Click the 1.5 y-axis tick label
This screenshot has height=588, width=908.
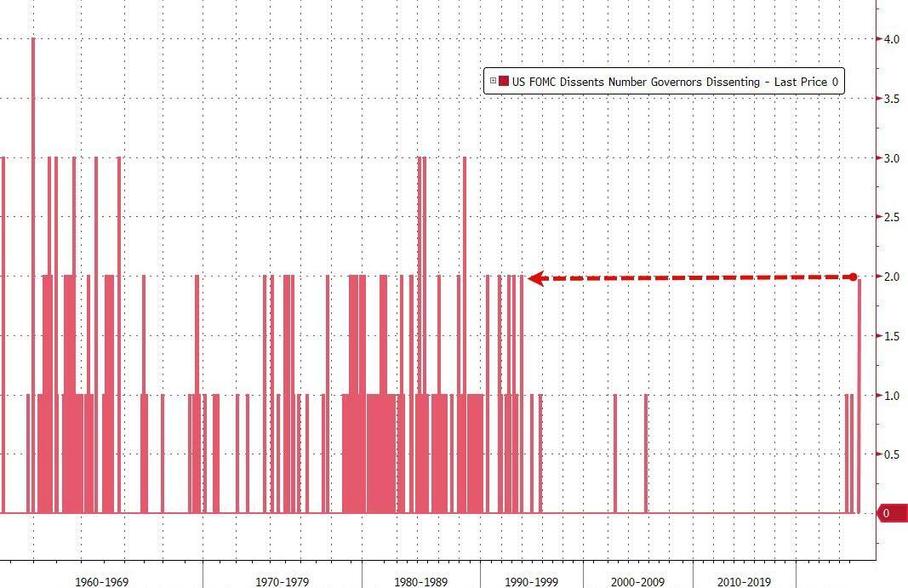pyautogui.click(x=891, y=336)
